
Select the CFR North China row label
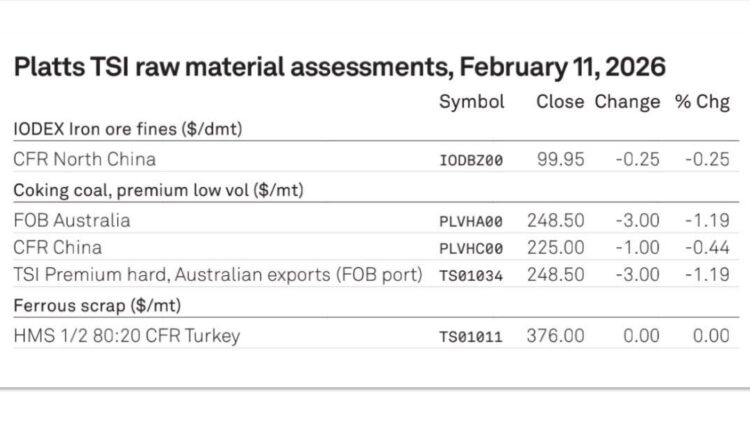click(x=85, y=159)
